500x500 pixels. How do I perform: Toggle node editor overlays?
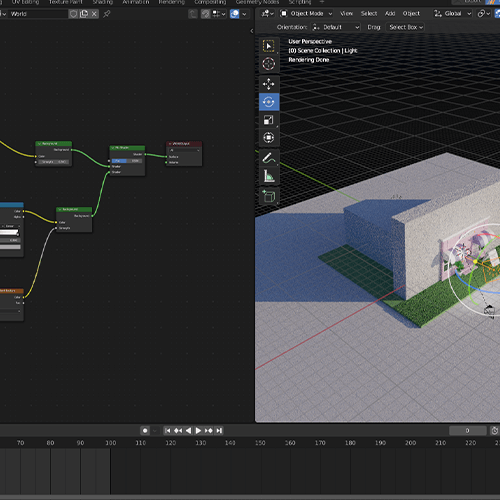(235, 14)
